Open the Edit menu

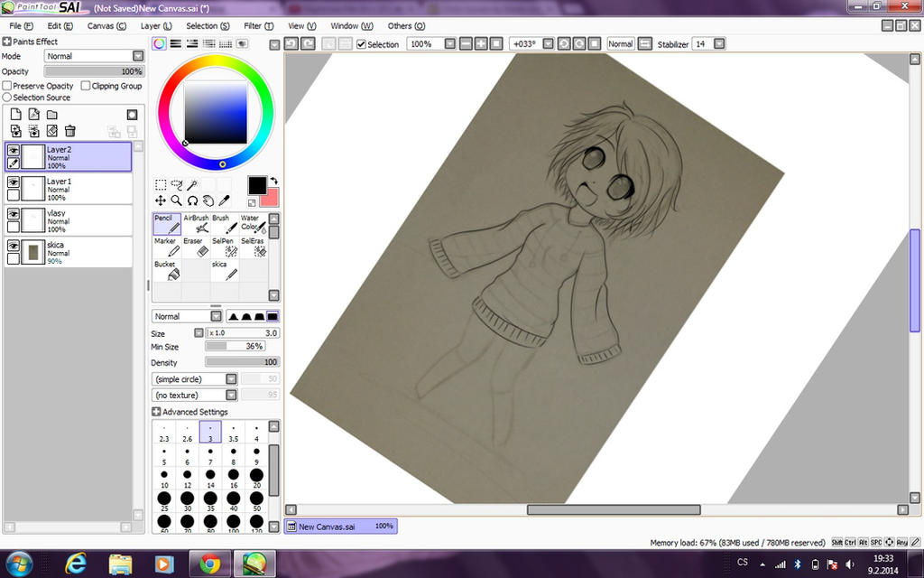tap(60, 26)
